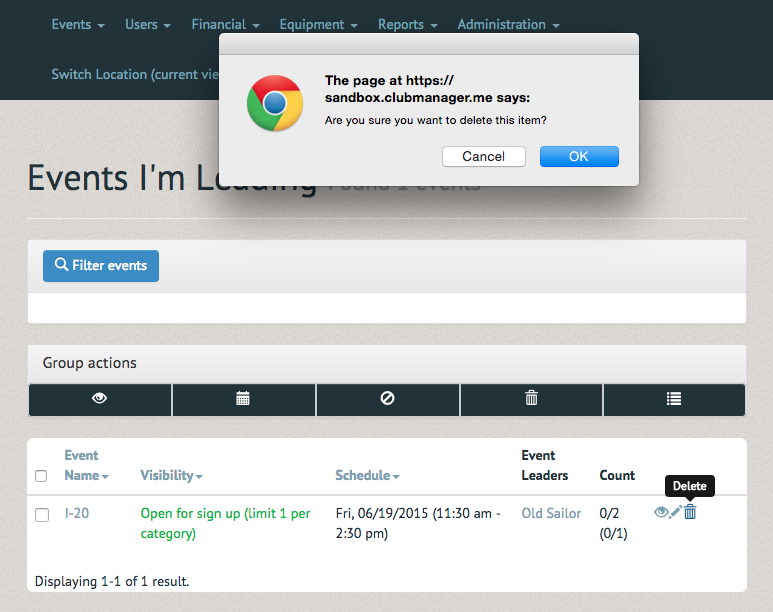The width and height of the screenshot is (773, 612).
Task: View event I-20 with the eye icon
Action: point(661,512)
